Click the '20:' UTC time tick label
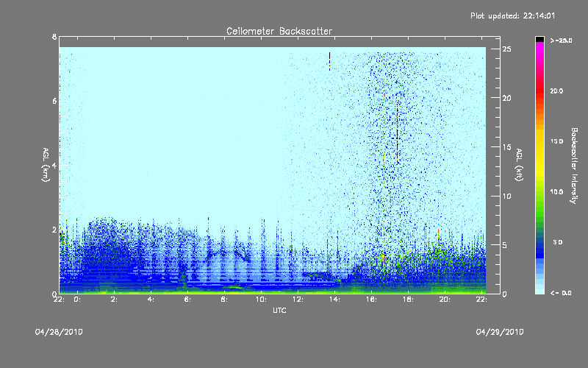Image resolution: width=588 pixels, height=368 pixels. point(445,300)
